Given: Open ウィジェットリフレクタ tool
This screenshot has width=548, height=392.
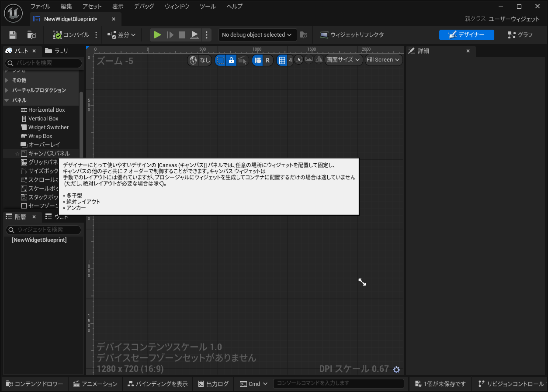Looking at the screenshot, I should 352,35.
